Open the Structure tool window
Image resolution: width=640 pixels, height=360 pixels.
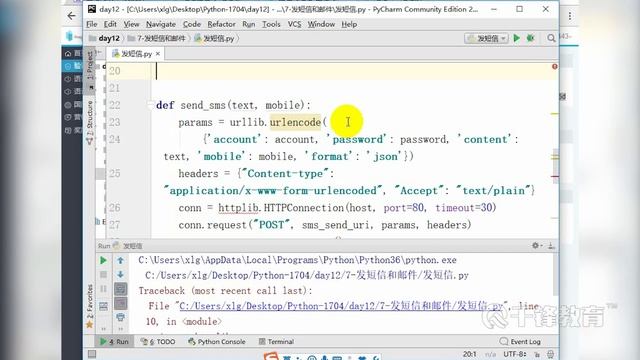(90, 122)
